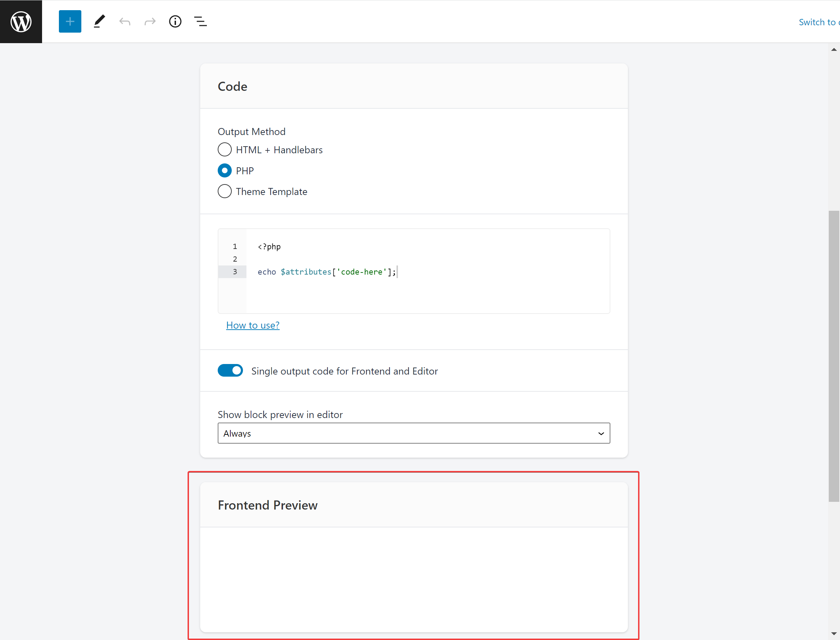The image size is (840, 640).
Task: Toggle Single output code switch
Action: tap(230, 371)
